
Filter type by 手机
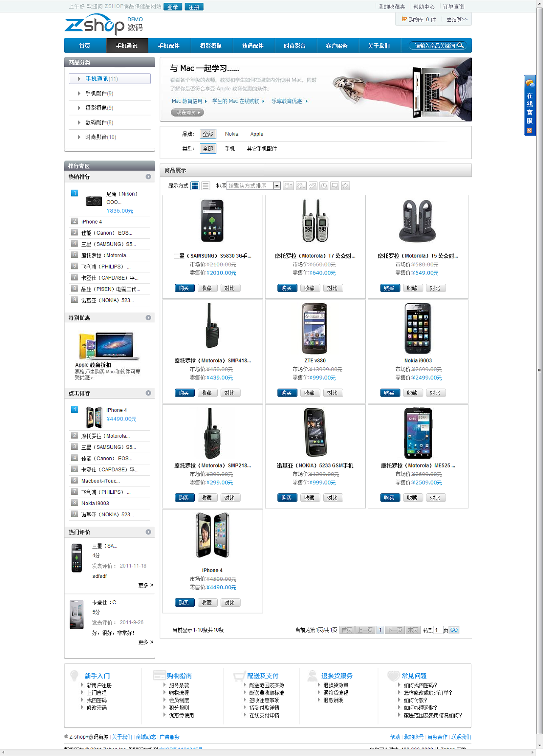[230, 149]
